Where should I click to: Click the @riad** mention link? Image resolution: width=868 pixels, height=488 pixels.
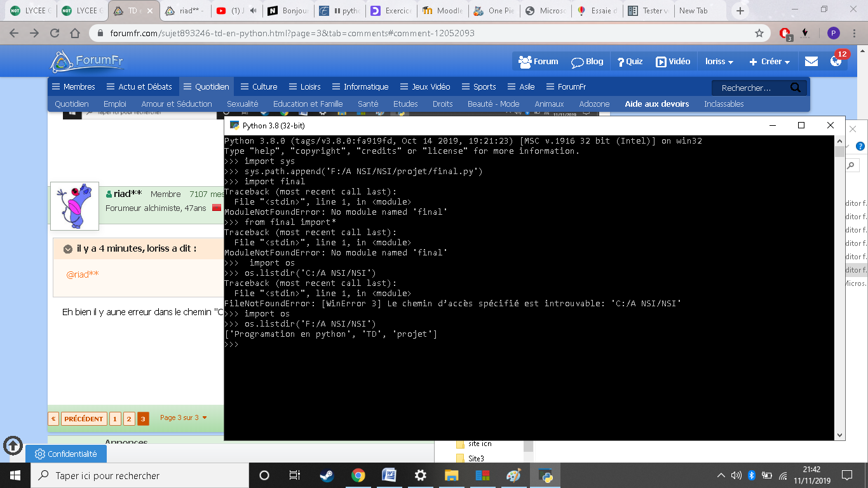click(83, 274)
